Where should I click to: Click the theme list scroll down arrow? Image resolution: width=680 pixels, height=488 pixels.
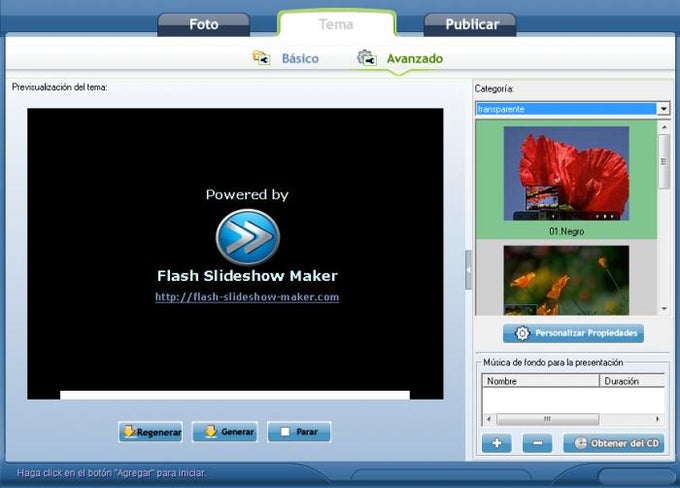664,308
